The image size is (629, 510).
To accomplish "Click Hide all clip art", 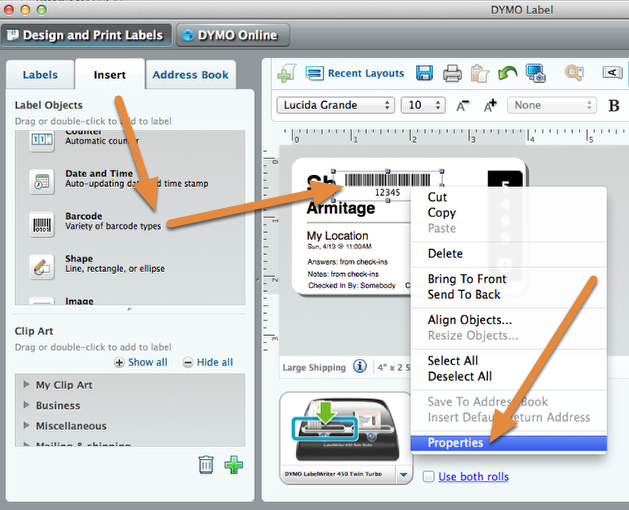I will coord(208,362).
